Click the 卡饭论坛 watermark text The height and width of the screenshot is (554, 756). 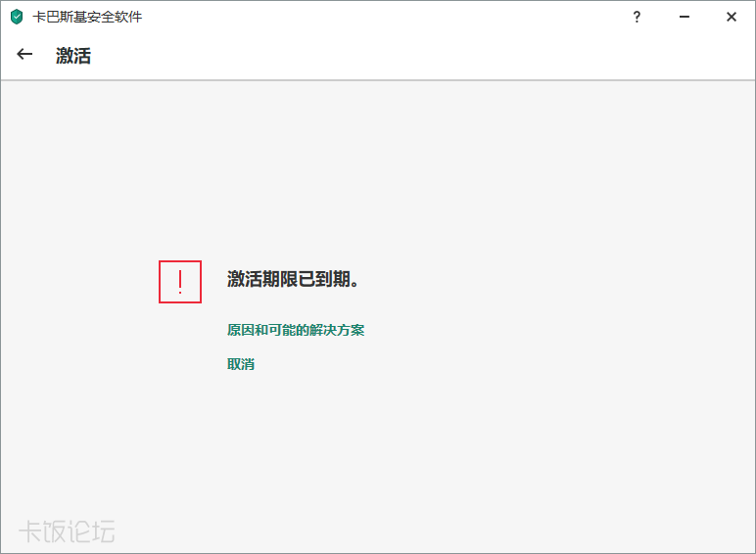pos(67,531)
